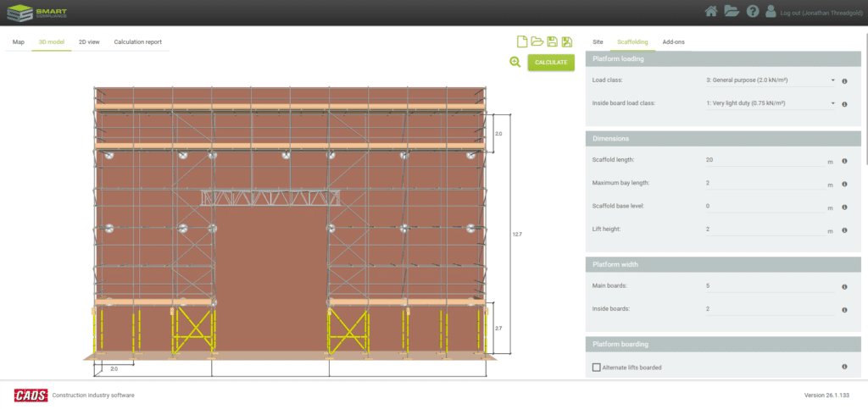The width and height of the screenshot is (868, 409).
Task: Click Main boards input field
Action: point(770,286)
